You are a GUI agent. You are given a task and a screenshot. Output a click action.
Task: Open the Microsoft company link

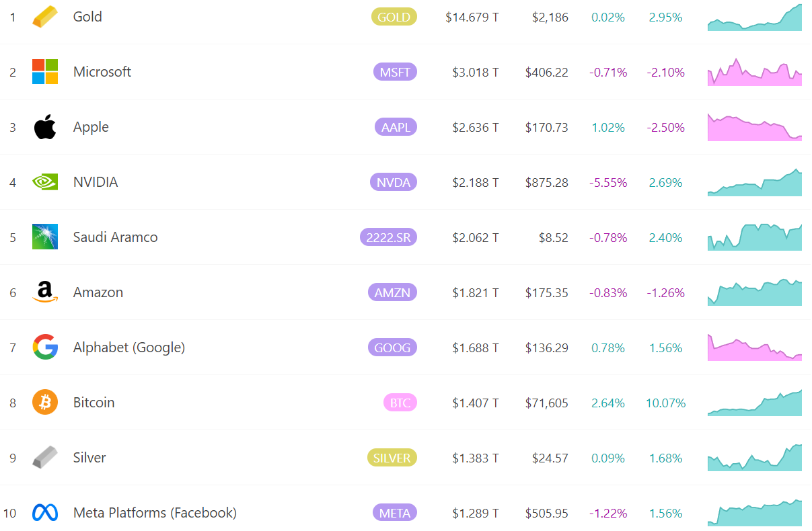(102, 72)
